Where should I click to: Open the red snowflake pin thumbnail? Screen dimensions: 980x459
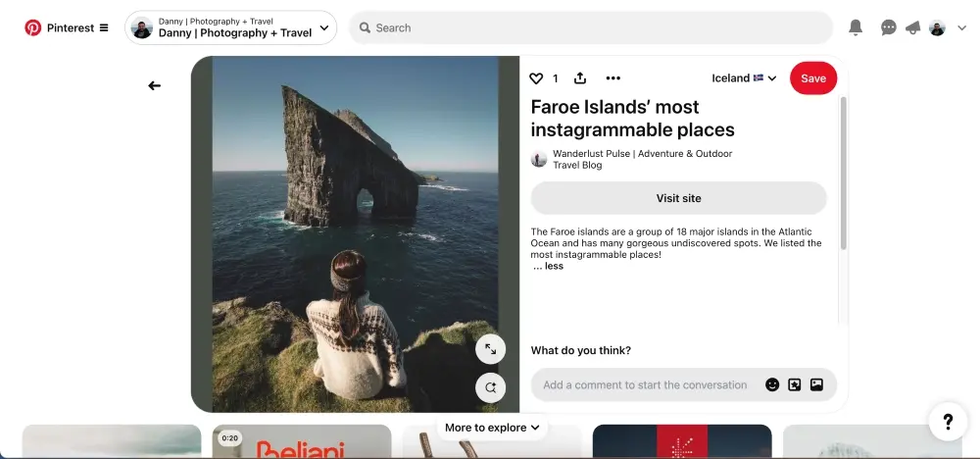[x=682, y=441]
